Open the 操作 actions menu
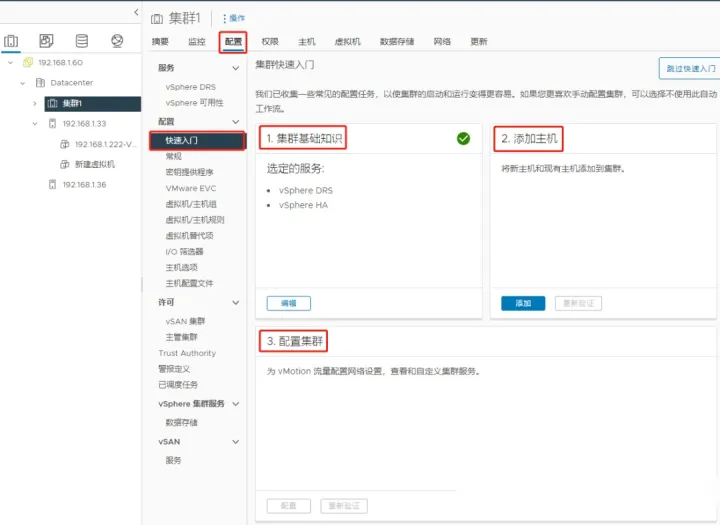Viewport: 720px width, 525px height. tap(234, 18)
